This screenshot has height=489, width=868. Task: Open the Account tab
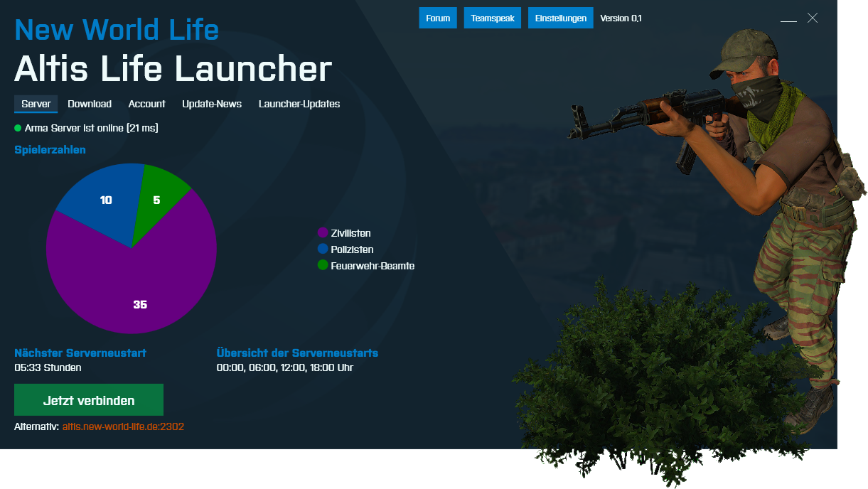(x=146, y=104)
